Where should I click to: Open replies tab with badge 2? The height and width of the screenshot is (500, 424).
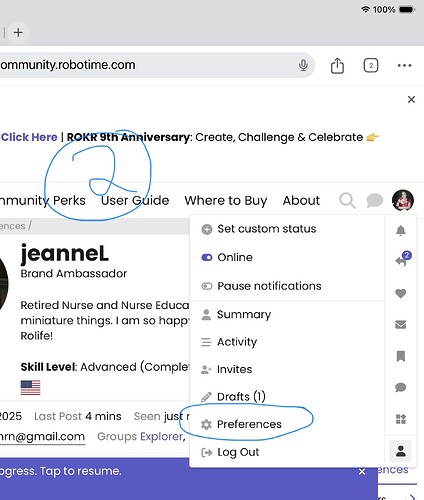coord(402,259)
